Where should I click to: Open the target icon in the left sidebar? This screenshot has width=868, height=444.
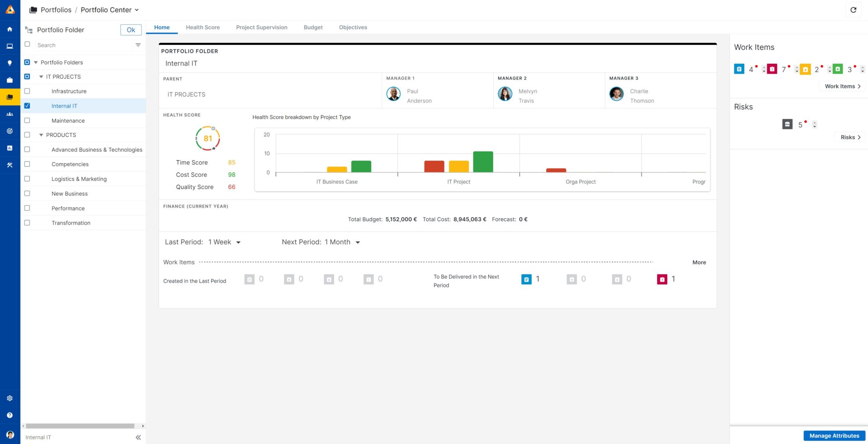pos(9,131)
